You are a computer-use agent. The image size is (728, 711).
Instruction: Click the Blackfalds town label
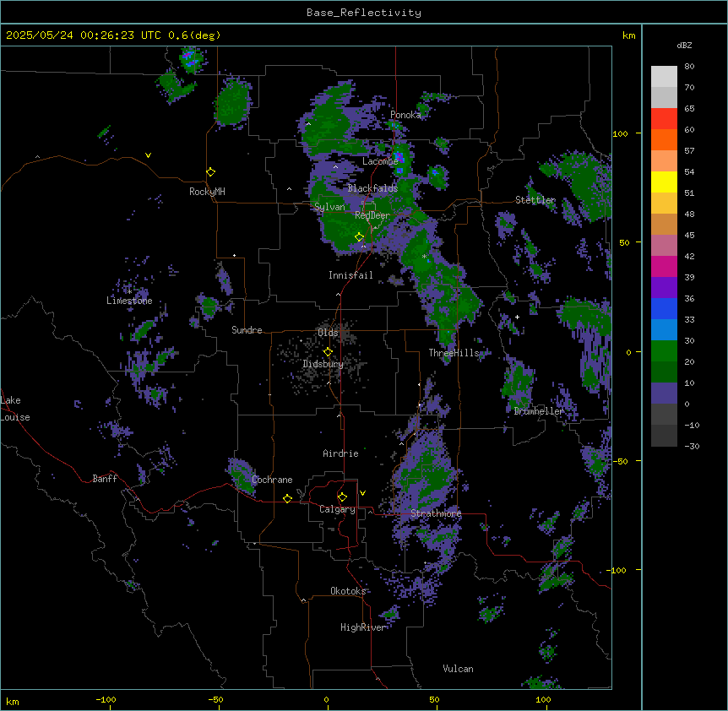tap(372, 188)
